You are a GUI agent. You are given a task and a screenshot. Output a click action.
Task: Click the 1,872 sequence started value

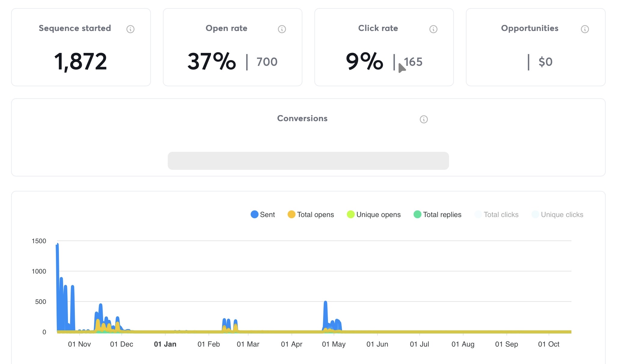coord(81,62)
